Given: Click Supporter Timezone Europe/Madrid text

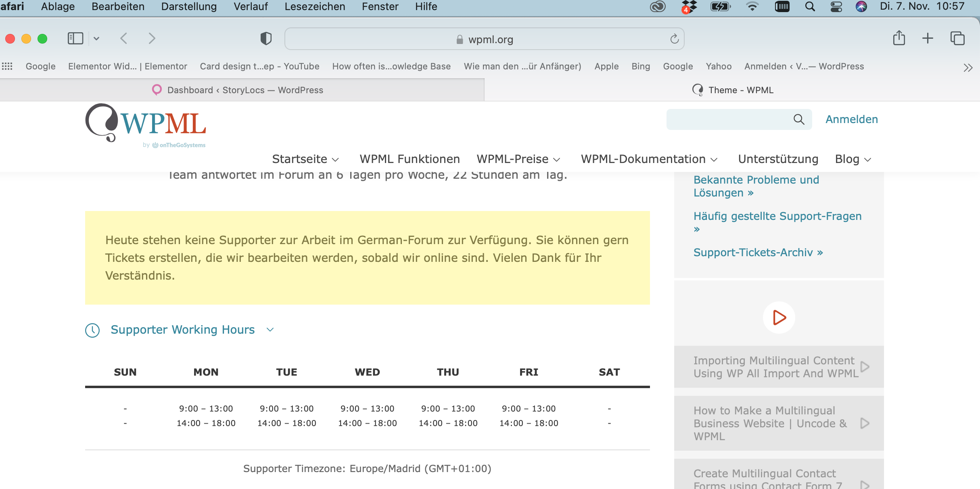Looking at the screenshot, I should (367, 468).
